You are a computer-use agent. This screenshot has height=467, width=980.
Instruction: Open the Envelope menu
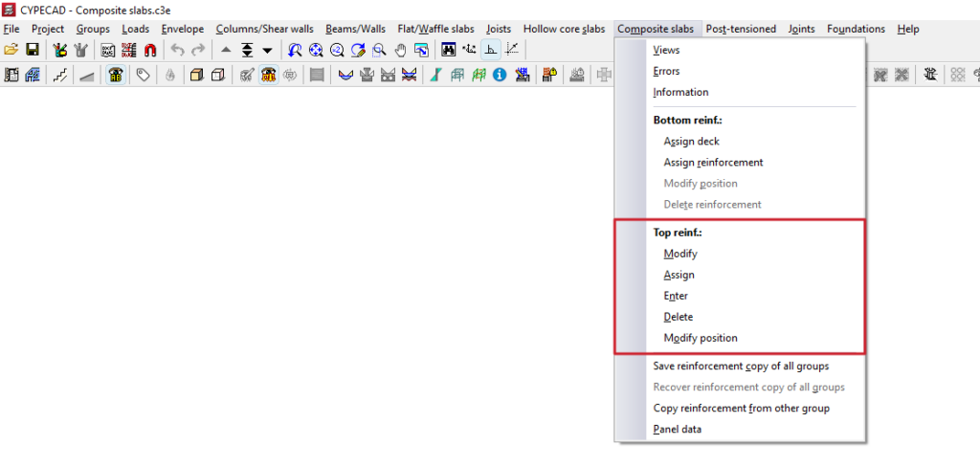[x=183, y=29]
